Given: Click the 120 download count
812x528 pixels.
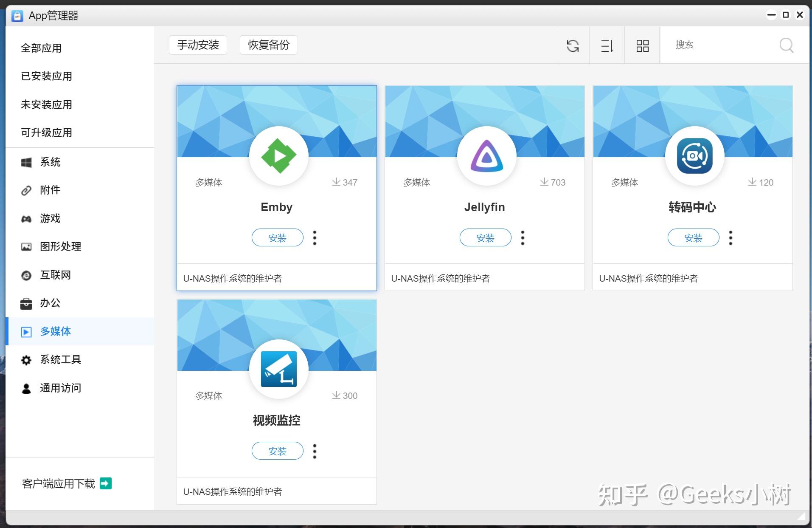Looking at the screenshot, I should [x=766, y=182].
